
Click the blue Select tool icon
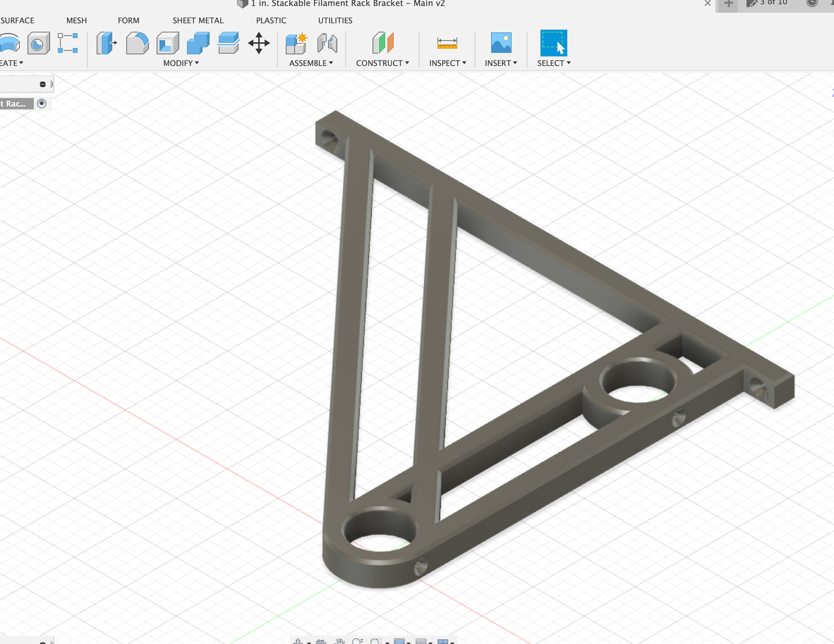pyautogui.click(x=553, y=43)
